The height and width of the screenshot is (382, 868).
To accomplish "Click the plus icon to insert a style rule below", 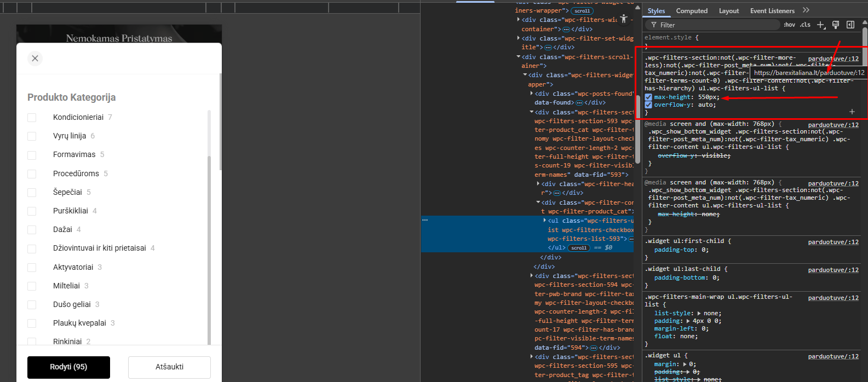I will coord(852,112).
